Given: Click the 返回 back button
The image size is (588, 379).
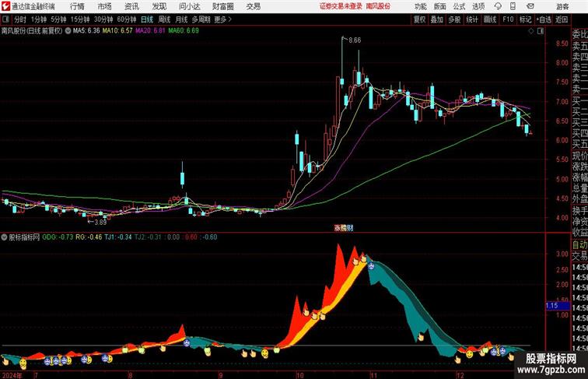Looking at the screenshot, I should coord(562,19).
